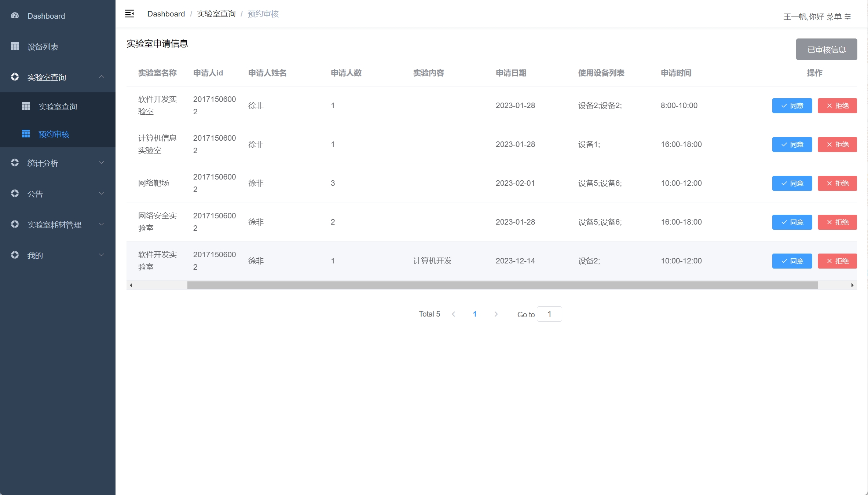Expand the 公告 menu chevron
Viewport: 868px width, 495px height.
pyautogui.click(x=102, y=193)
